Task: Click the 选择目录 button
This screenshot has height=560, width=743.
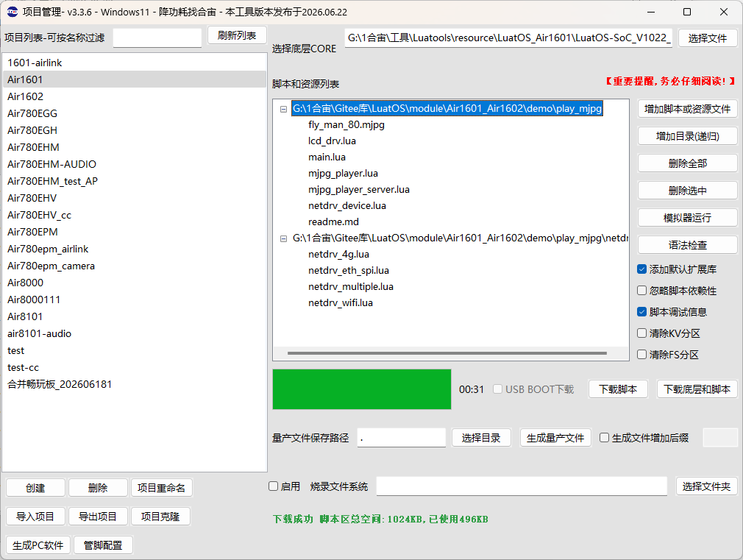Action: click(481, 438)
